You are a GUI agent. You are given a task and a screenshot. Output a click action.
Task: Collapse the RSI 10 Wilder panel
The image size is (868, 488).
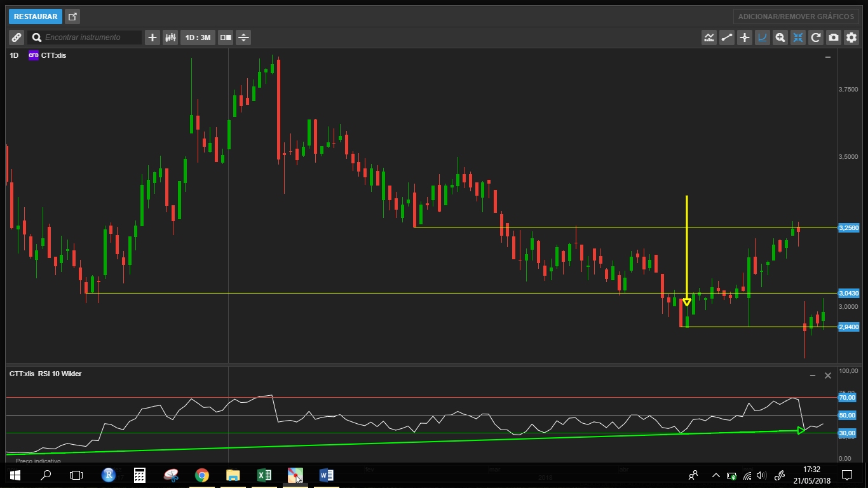coord(812,376)
